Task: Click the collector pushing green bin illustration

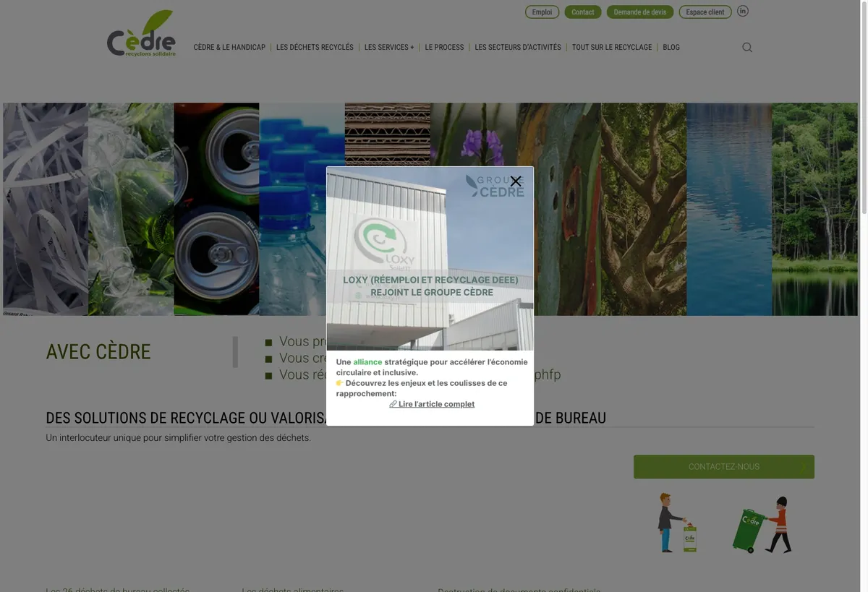Action: click(x=762, y=525)
